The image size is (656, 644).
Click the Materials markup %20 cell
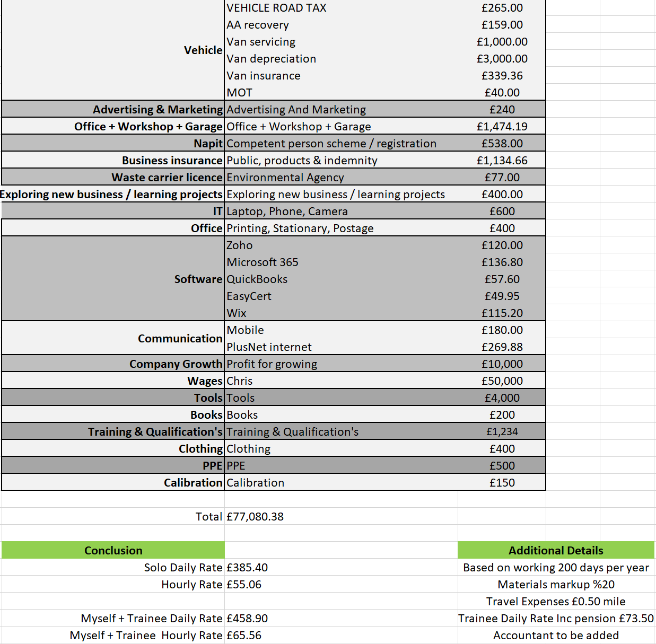tap(556, 585)
